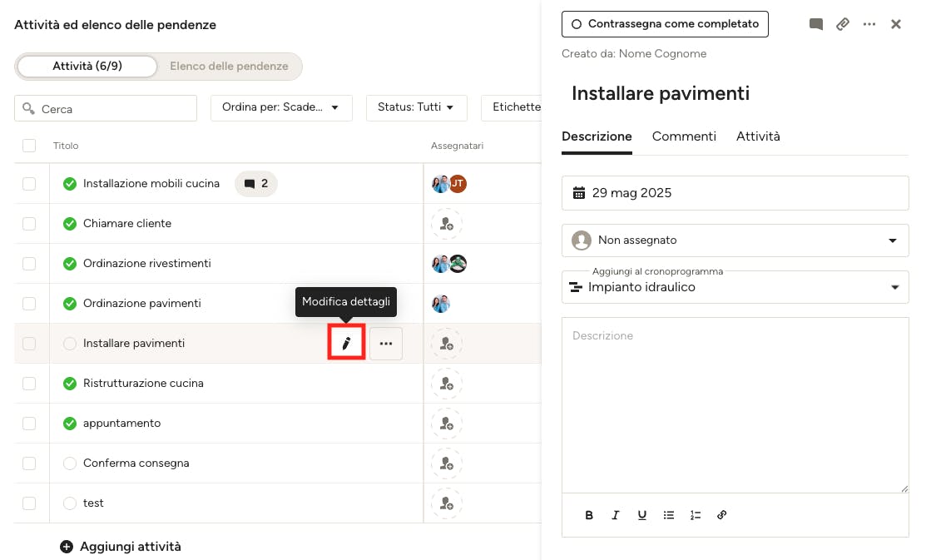Check the box for Ordinazione pavimenti
Image resolution: width=926 pixels, height=560 pixels.
pos(29,304)
